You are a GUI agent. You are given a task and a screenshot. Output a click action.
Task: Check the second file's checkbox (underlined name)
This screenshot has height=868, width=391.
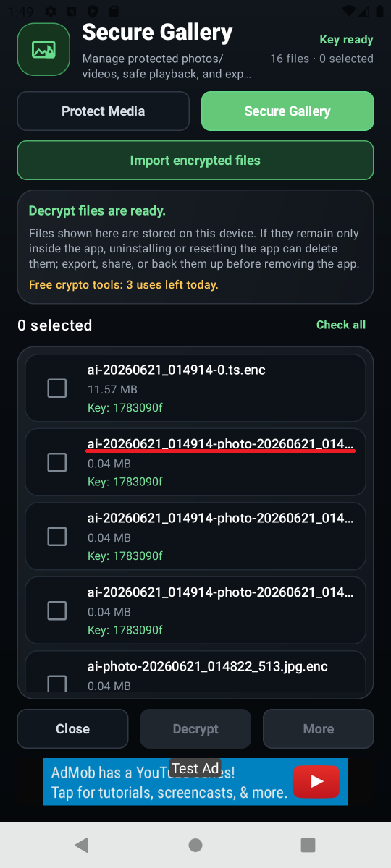click(57, 462)
